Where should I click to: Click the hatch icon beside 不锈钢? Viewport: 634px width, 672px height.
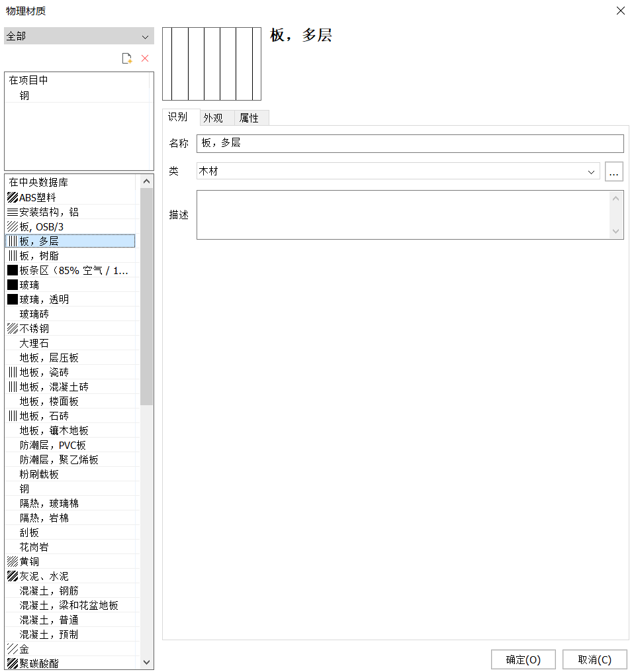12,328
